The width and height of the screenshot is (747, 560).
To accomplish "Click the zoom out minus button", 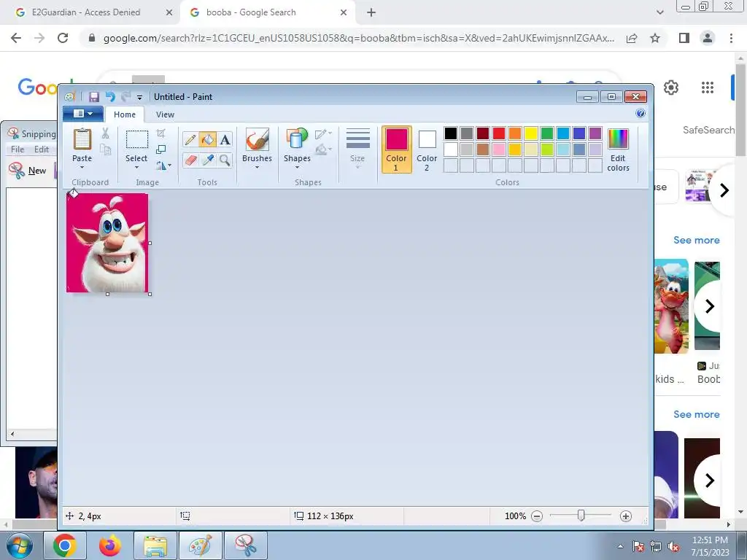I will pyautogui.click(x=537, y=516).
